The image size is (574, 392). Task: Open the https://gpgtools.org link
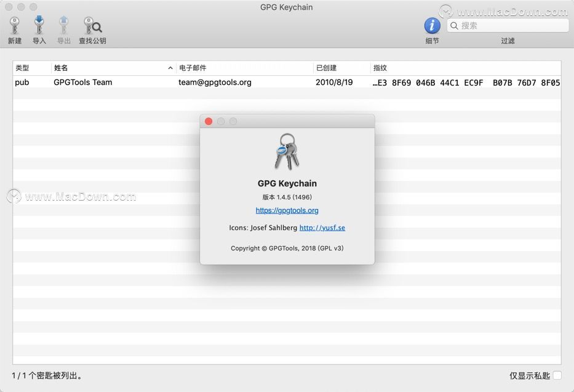287,210
